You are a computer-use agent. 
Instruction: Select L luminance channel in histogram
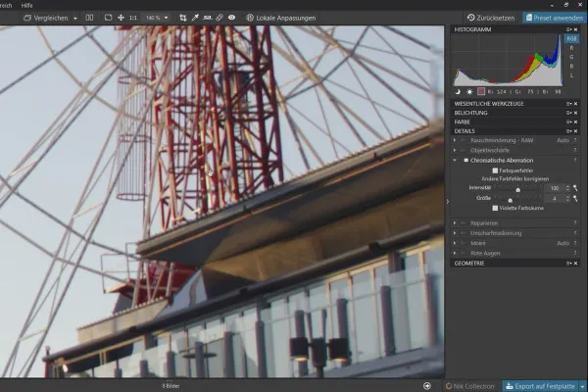[x=571, y=75]
